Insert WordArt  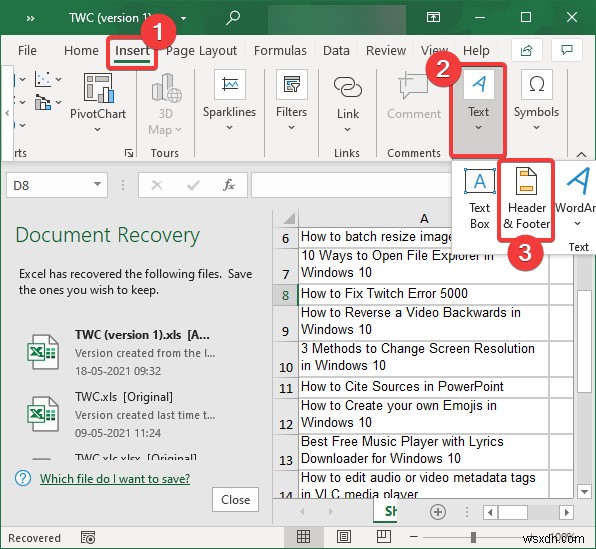tap(577, 198)
